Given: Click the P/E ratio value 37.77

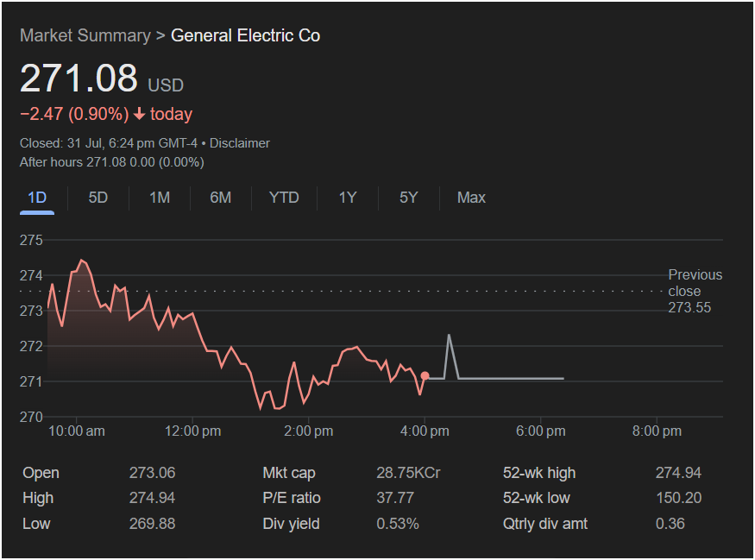Looking at the screenshot, I should point(395,498).
